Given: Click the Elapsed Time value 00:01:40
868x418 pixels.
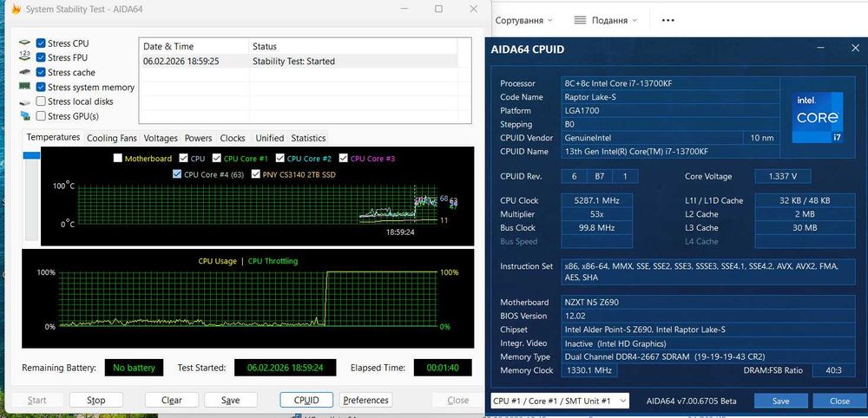Looking at the screenshot, I should pyautogui.click(x=443, y=368).
